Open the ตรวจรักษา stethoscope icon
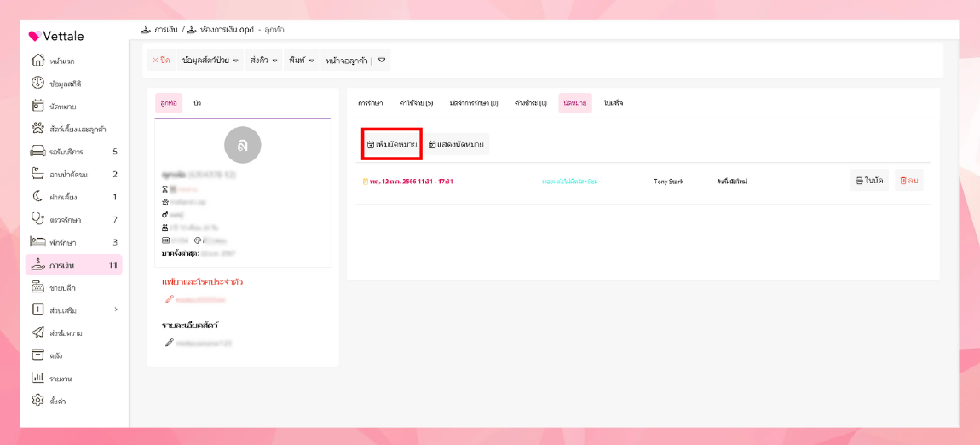 [x=37, y=219]
